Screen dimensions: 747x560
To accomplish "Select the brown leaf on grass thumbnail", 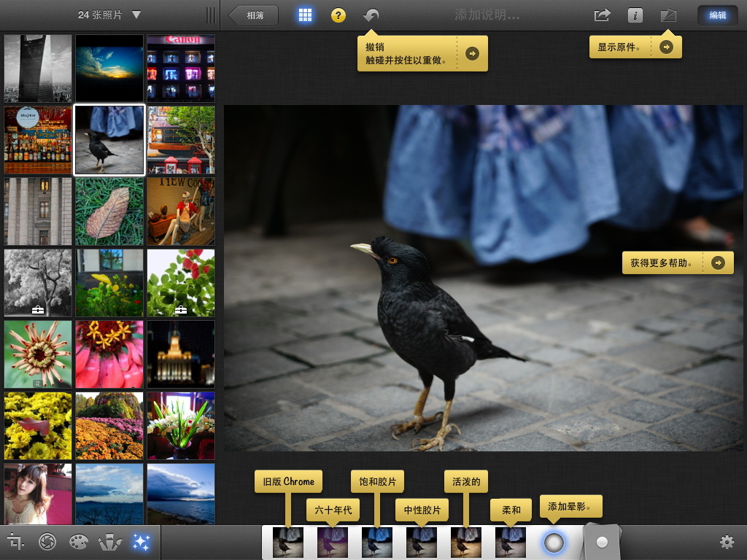I will click(109, 211).
